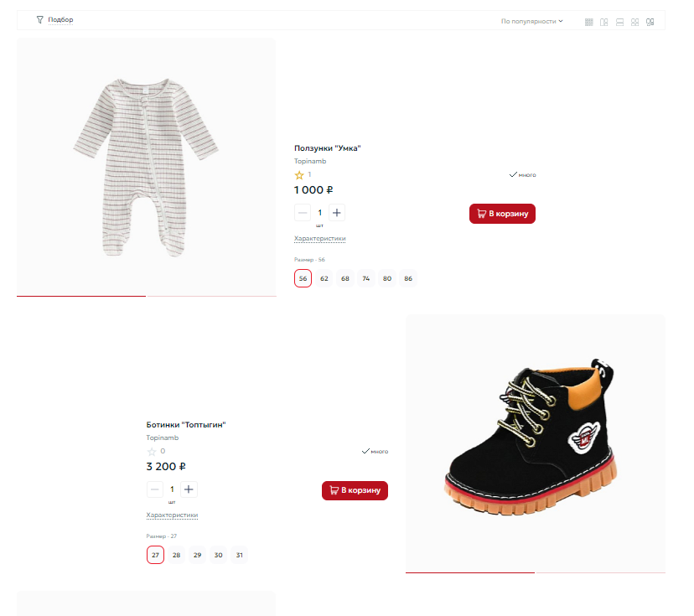Choose size 86 for Ползунки "Умка"
694x616 pixels.
coord(408,278)
